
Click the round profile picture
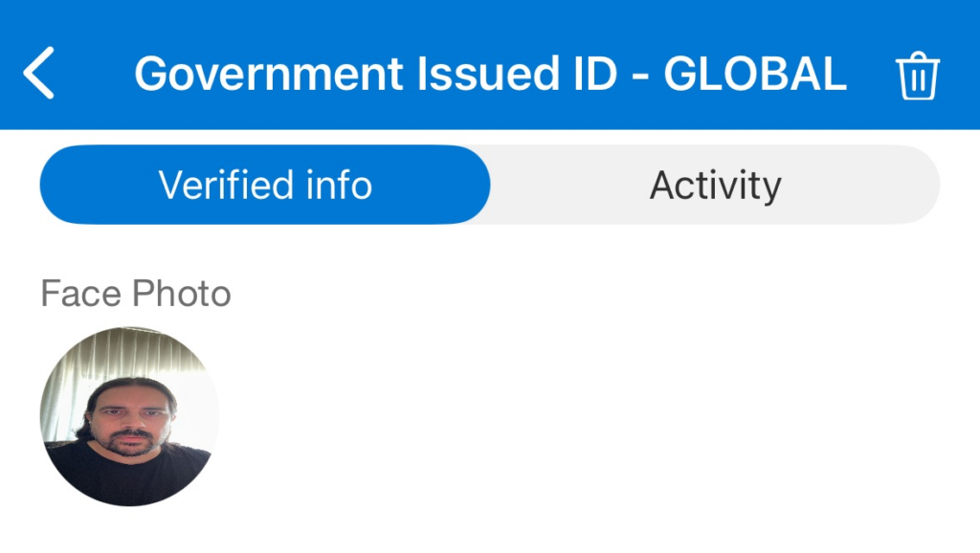pyautogui.click(x=129, y=416)
